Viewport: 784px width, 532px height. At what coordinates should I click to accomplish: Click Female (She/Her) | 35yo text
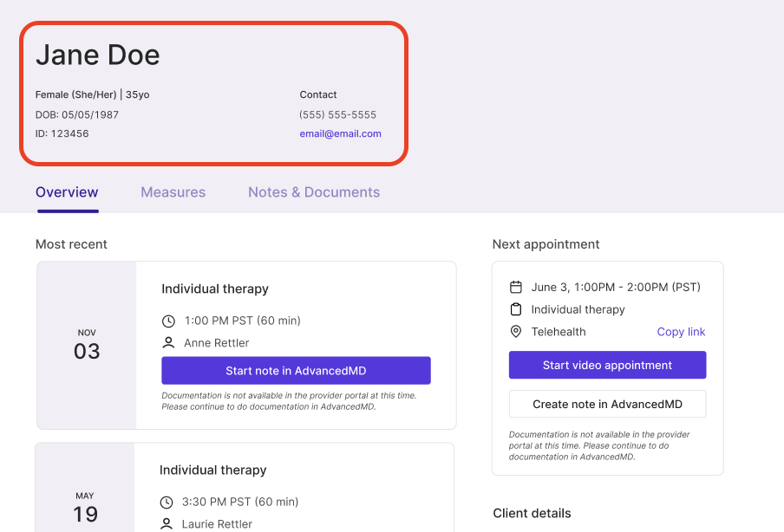93,95
